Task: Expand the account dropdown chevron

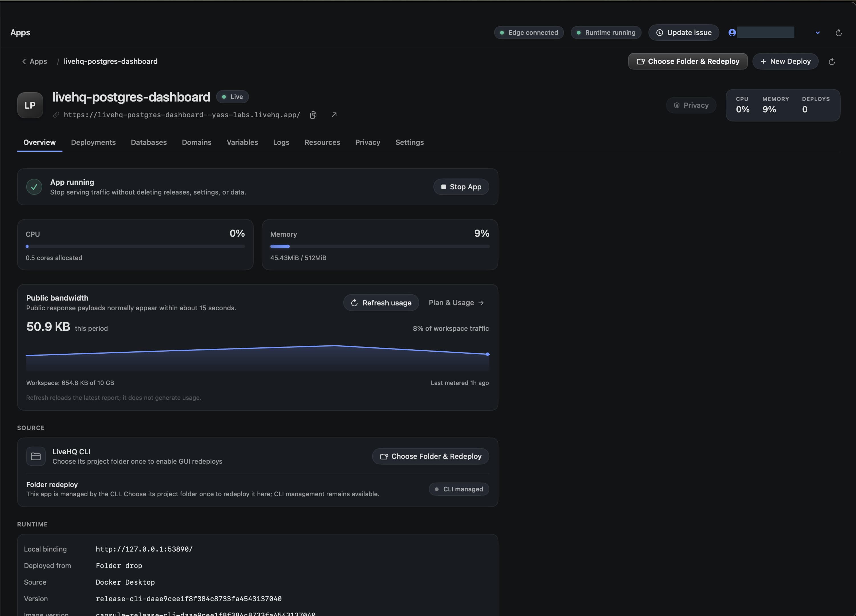Action: click(818, 33)
